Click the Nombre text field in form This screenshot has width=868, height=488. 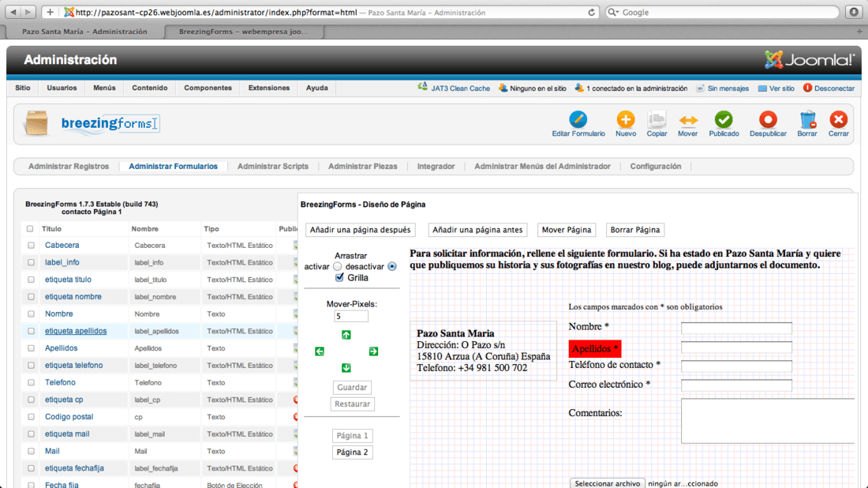coord(736,328)
